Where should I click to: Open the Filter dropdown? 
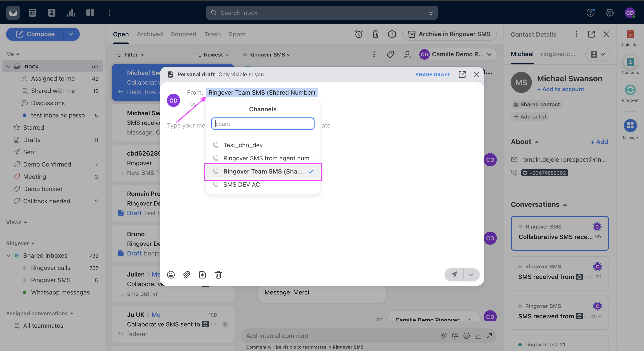point(130,55)
